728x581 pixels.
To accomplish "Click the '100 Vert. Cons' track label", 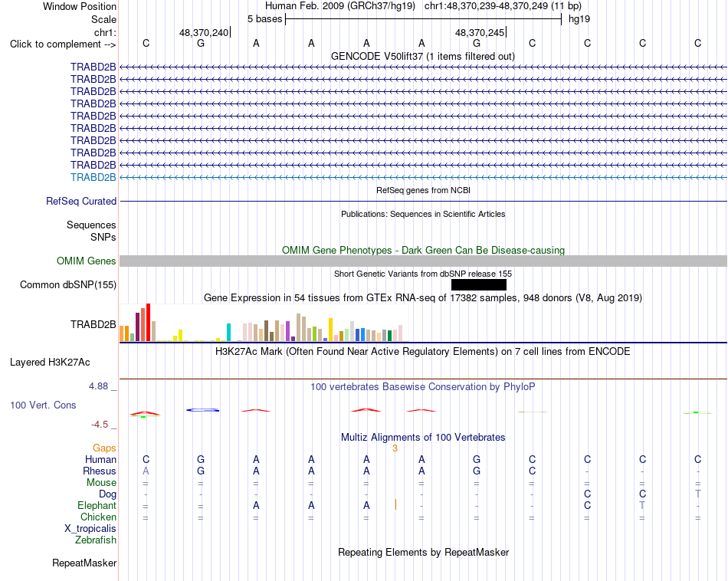I will 43,405.
